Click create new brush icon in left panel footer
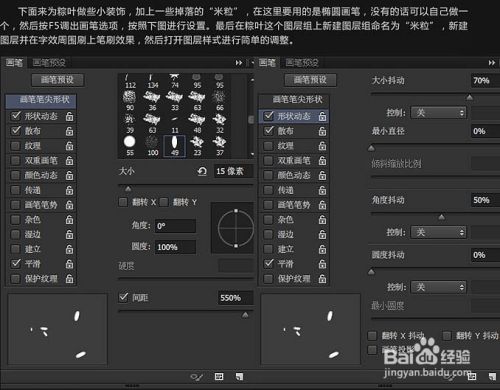 (x=239, y=377)
